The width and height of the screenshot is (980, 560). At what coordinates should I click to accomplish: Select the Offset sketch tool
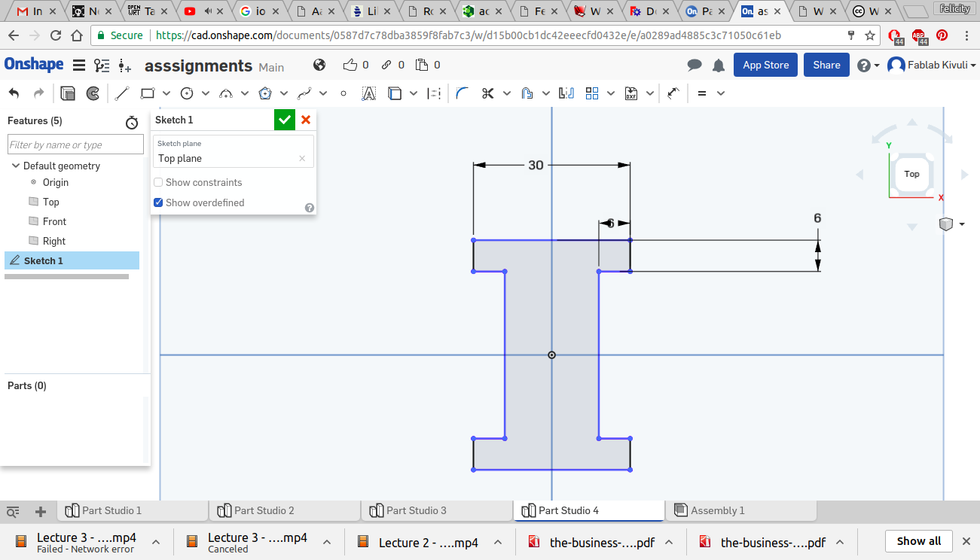[x=527, y=93]
